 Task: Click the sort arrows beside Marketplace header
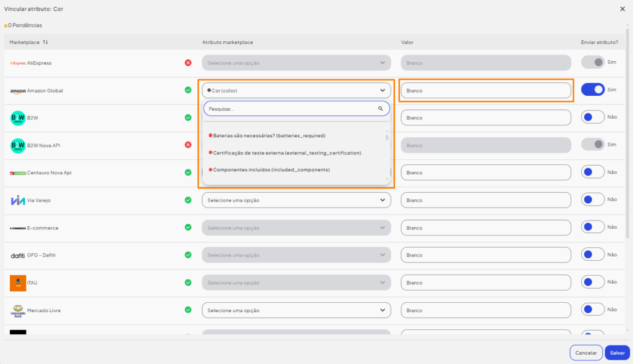coord(45,42)
